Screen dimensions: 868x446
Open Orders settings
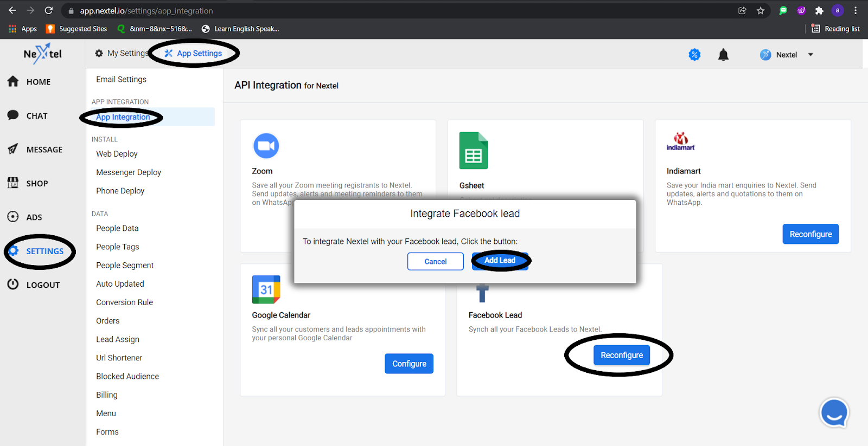(x=107, y=321)
